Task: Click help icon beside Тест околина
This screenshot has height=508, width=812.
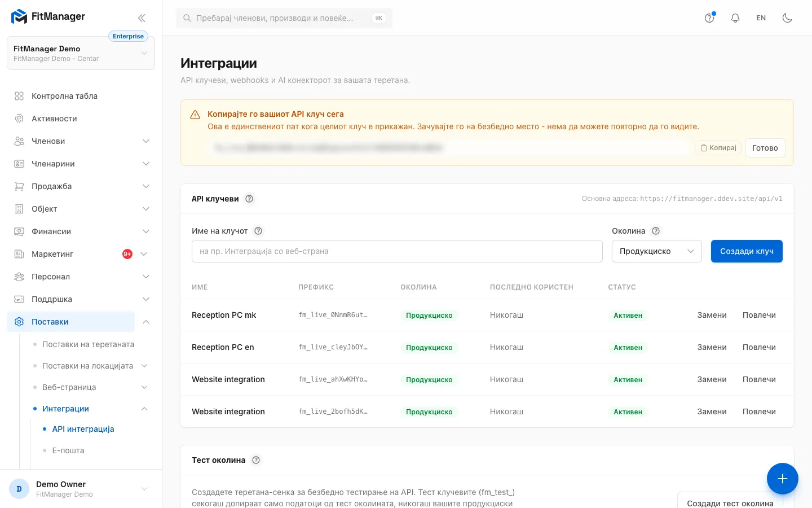Action: coord(256,460)
